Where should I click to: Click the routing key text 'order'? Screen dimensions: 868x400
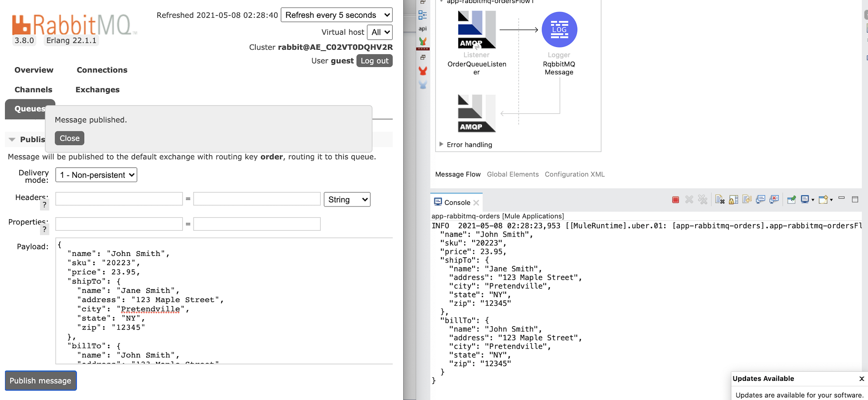[x=272, y=157]
